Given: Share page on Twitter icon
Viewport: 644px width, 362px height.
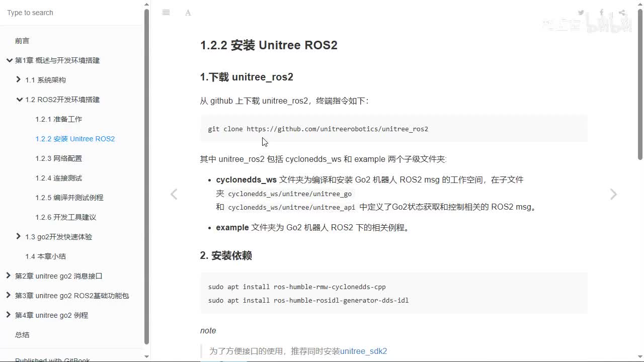Looking at the screenshot, I should (581, 13).
